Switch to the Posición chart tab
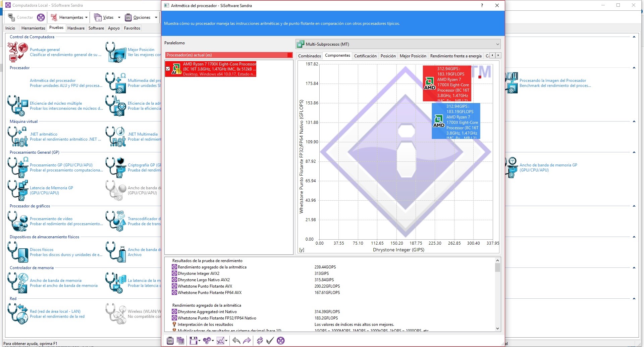Image resolution: width=644 pixels, height=347 pixels. [388, 56]
